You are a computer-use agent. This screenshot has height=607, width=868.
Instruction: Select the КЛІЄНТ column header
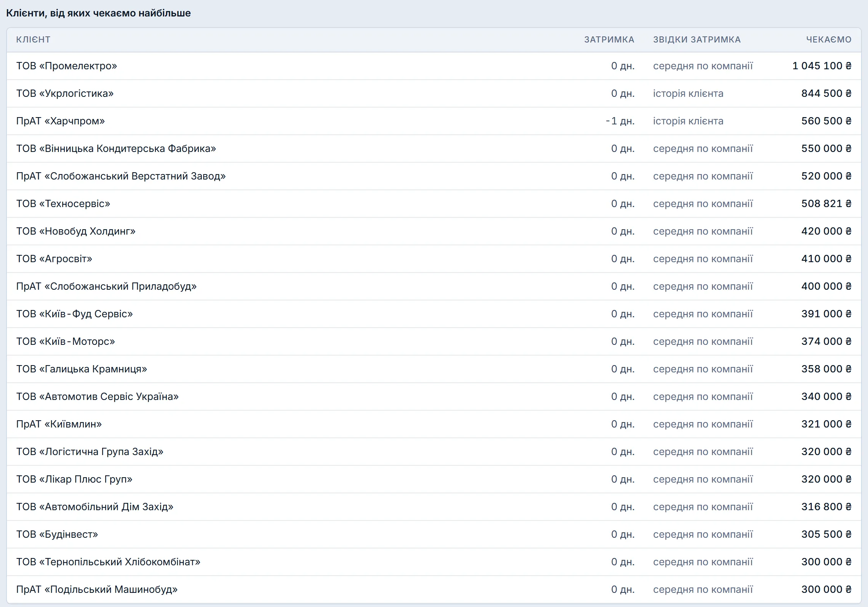[33, 39]
